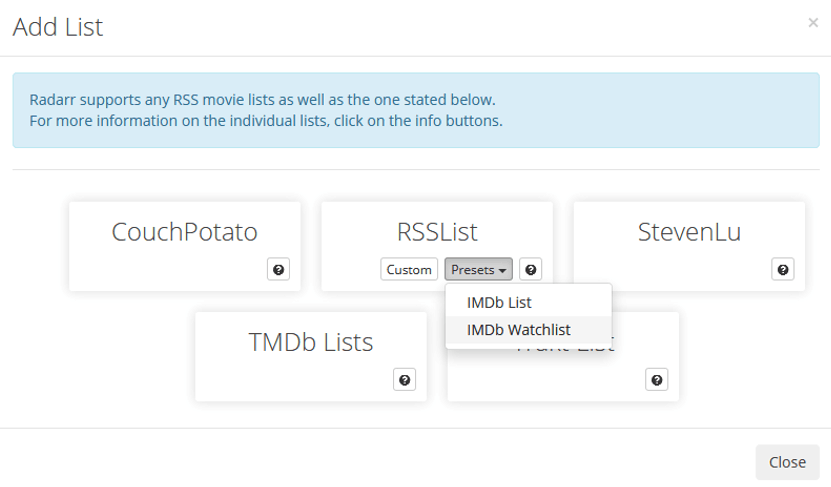Collapse the Presets dropdown
The width and height of the screenshot is (831, 487).
(480, 269)
